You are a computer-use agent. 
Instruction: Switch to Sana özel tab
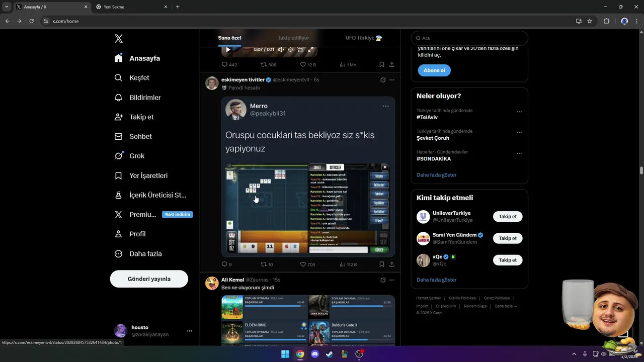click(229, 38)
